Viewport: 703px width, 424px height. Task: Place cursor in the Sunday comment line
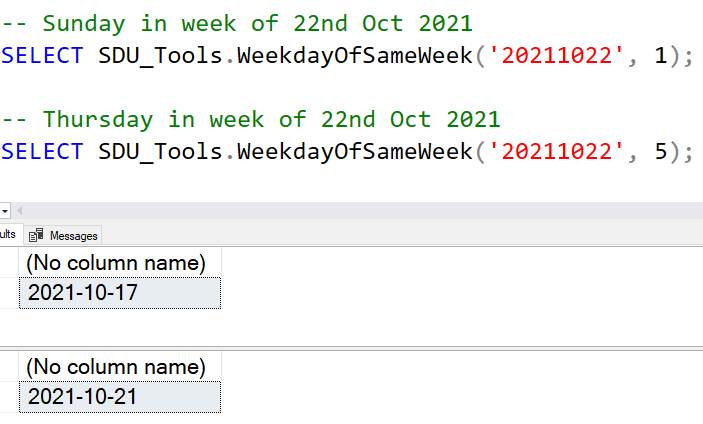click(237, 23)
